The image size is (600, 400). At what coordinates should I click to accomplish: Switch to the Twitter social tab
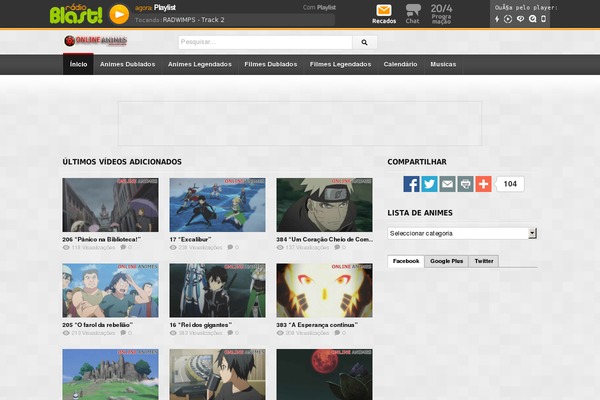click(x=484, y=261)
